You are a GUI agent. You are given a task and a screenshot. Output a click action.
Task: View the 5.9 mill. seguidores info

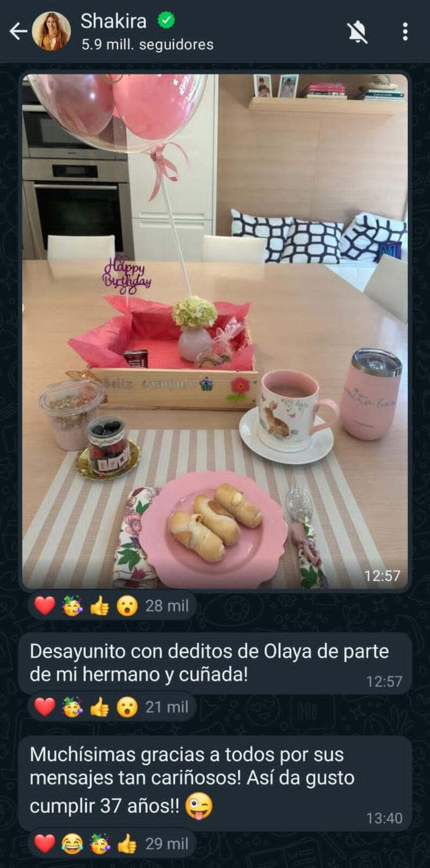147,45
